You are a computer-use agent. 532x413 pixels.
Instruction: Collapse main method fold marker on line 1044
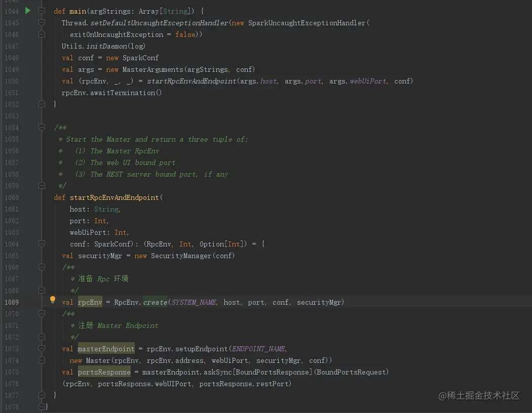pos(42,11)
